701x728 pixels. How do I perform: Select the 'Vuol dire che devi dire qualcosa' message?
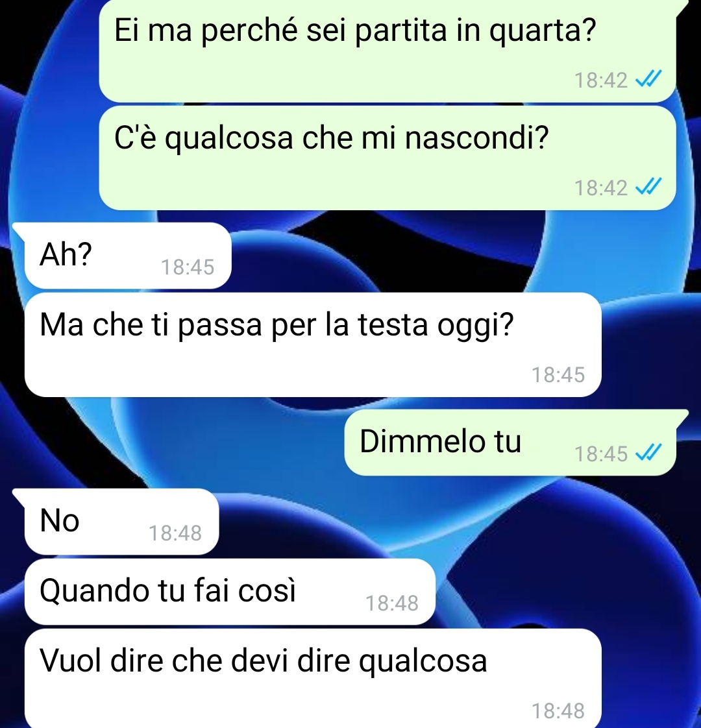(x=313, y=678)
